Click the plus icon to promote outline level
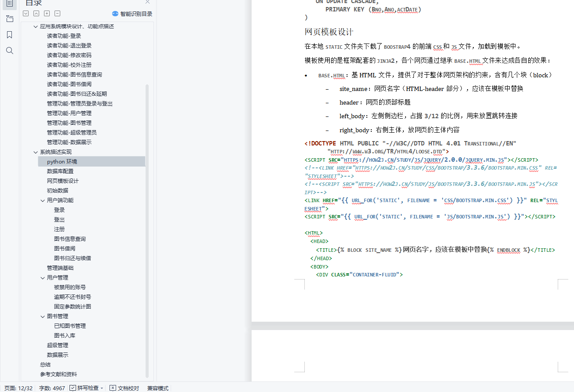 [47, 14]
